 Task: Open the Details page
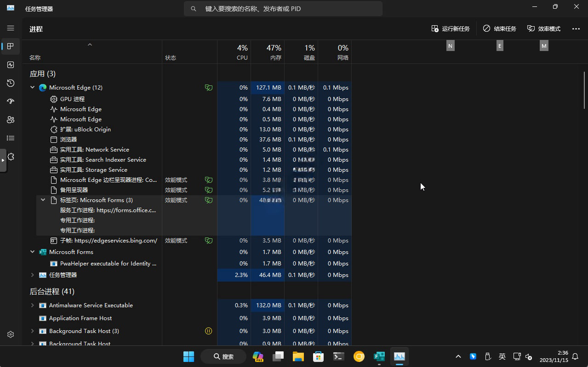11,138
